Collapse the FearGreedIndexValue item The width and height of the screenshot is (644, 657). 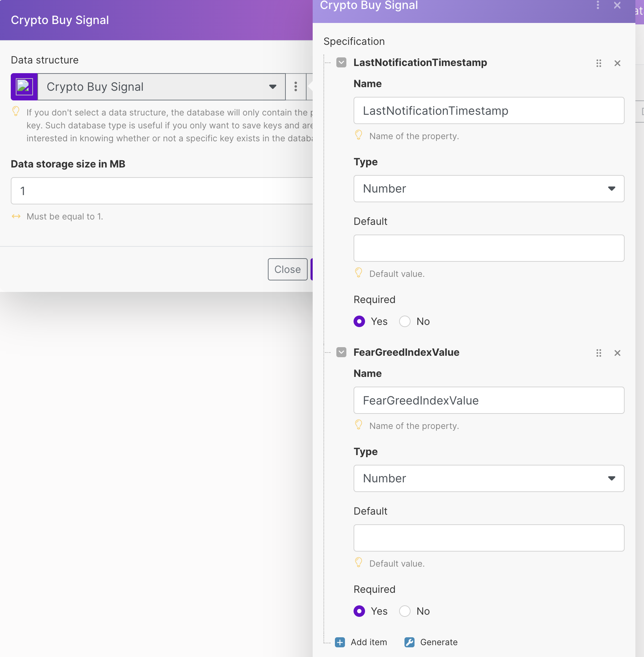click(341, 352)
